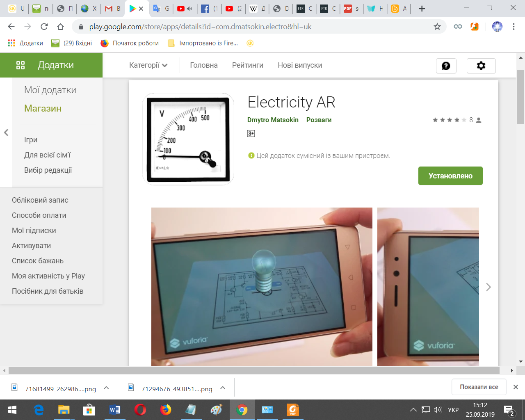This screenshot has height=420, width=525.
Task: Open the Windows notification center icon
Action: [x=509, y=410]
